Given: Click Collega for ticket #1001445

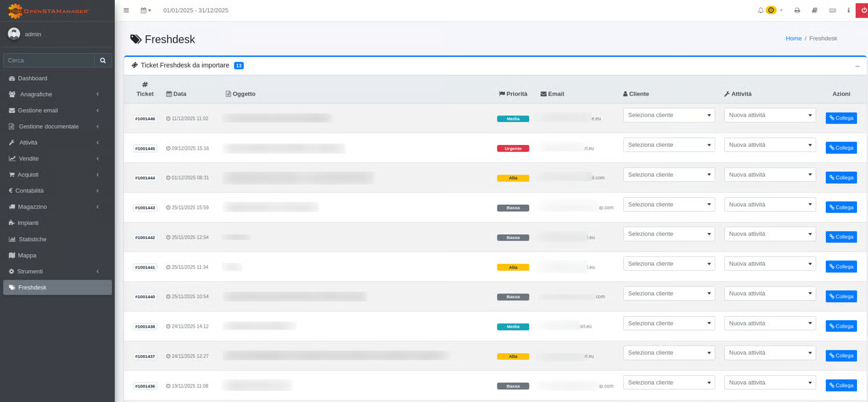Looking at the screenshot, I should (841, 148).
